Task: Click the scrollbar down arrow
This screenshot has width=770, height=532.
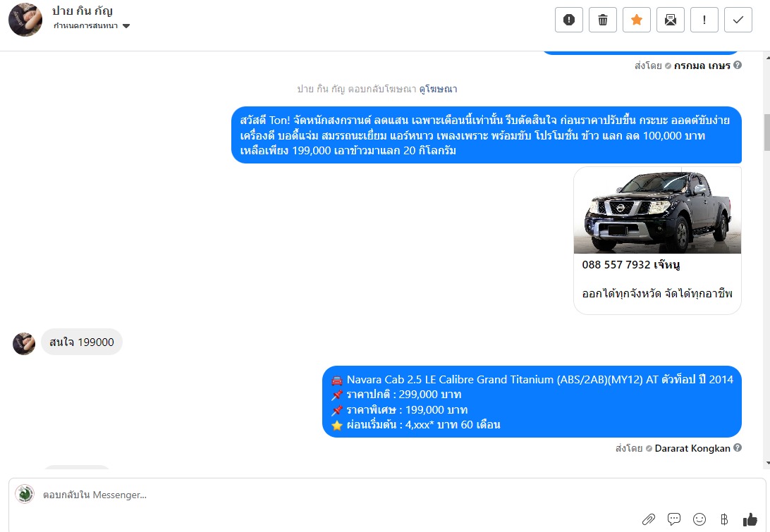Action: 766,463
